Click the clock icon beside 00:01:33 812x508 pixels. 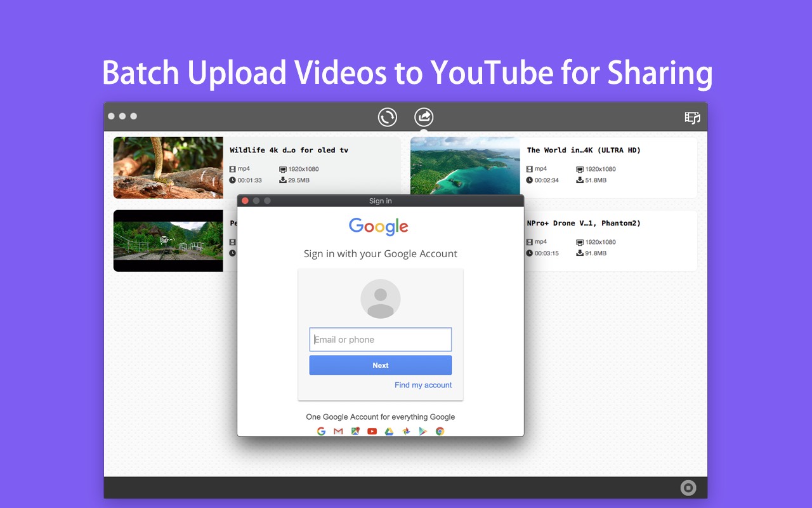(x=233, y=180)
